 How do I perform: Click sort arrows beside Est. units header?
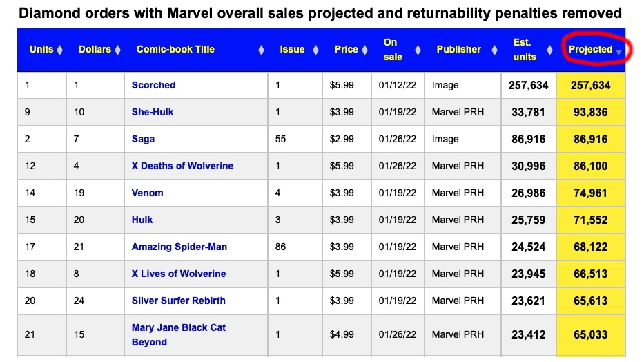(x=550, y=50)
